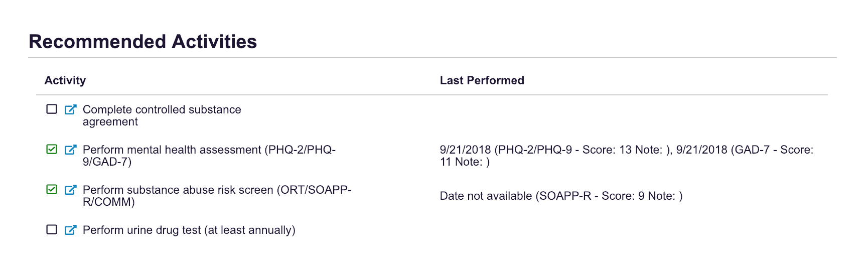Check the controlled substance agreement checkbox
The image size is (868, 263).
click(52, 109)
